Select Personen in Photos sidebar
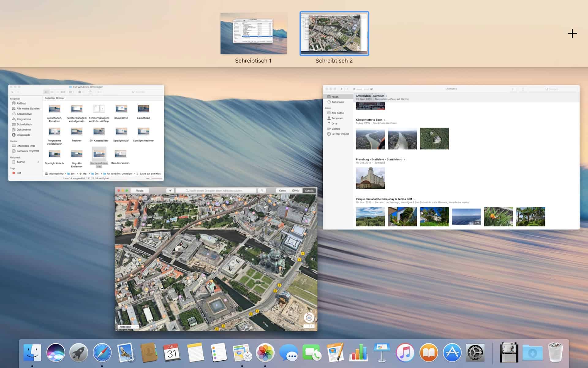Screen dimensions: 588x368 coord(338,118)
